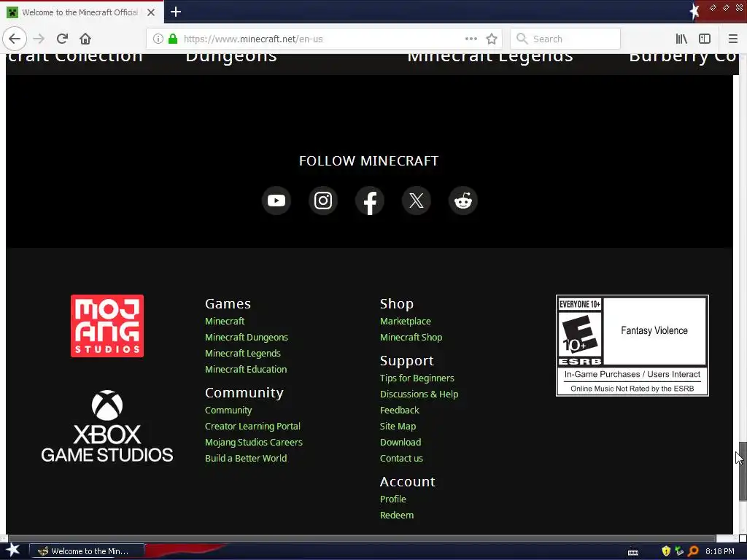
Task: Show site information icon in address bar
Action: click(x=158, y=39)
